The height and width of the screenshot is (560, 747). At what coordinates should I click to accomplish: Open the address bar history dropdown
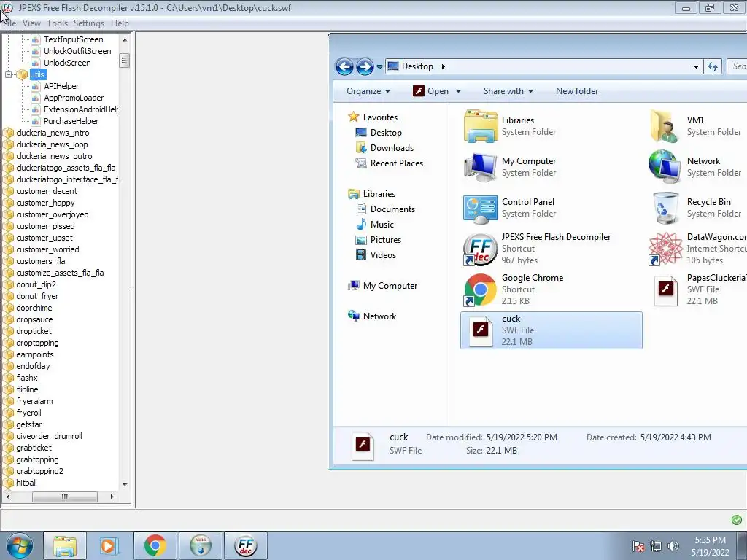[696, 66]
